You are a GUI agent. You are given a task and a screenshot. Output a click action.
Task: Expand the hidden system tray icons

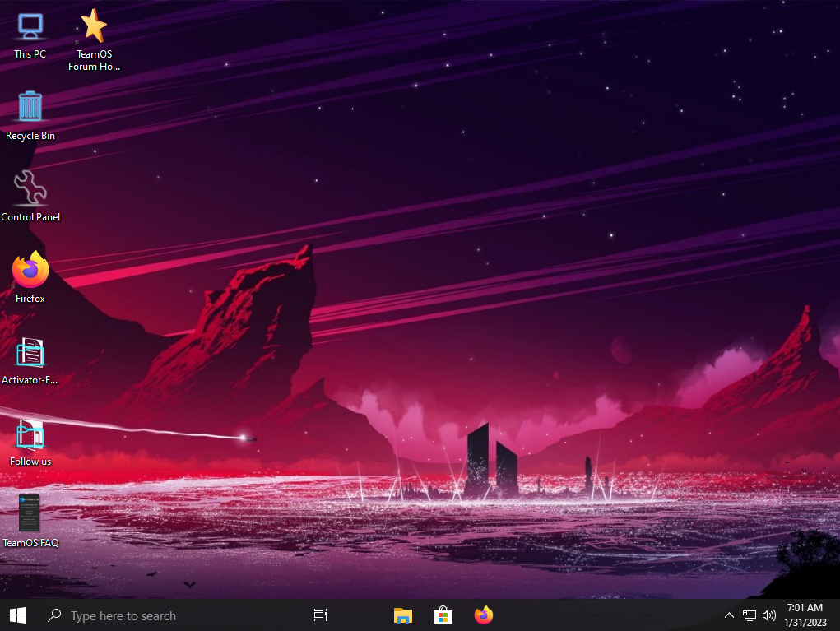point(729,615)
